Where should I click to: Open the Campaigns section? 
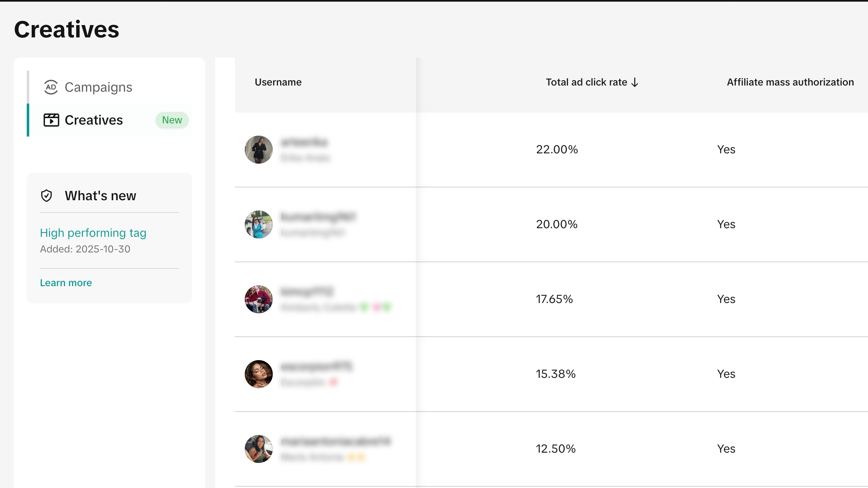(98, 87)
